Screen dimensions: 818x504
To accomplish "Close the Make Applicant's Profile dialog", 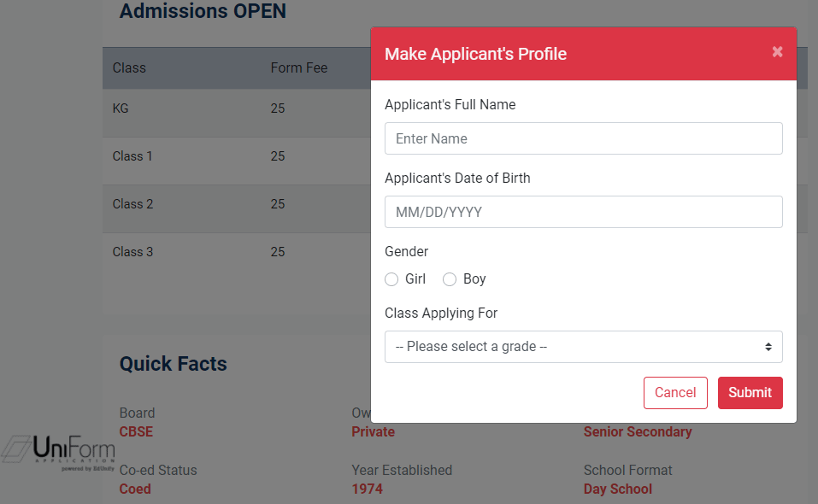I will tap(777, 51).
